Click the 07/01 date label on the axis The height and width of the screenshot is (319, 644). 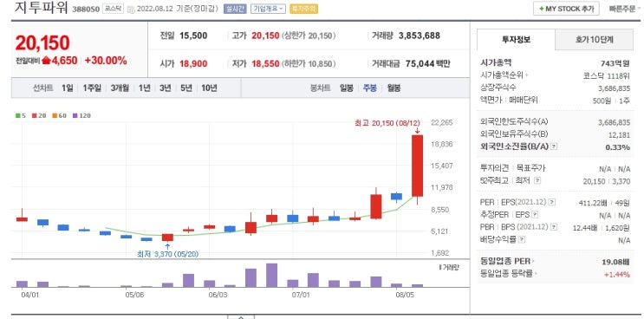[300, 295]
